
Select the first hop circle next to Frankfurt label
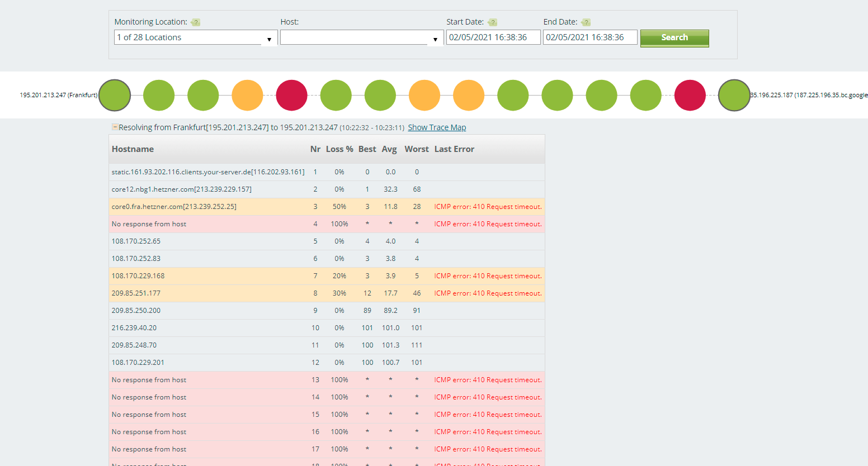(114, 95)
